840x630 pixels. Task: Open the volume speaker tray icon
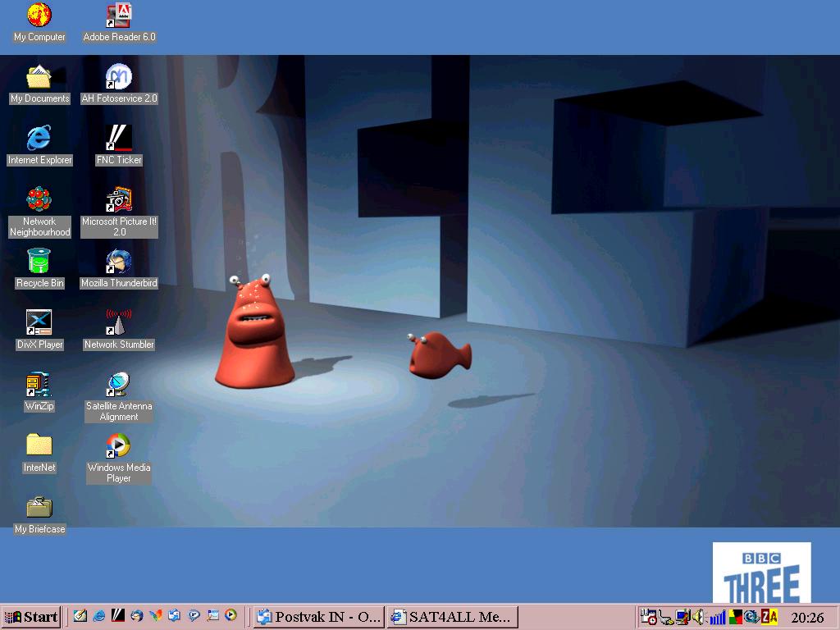pyautogui.click(x=699, y=618)
